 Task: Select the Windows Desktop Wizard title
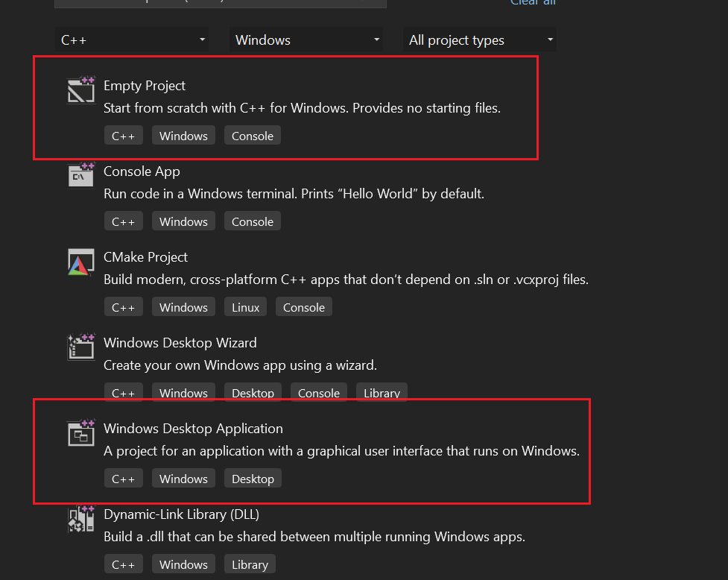pyautogui.click(x=180, y=343)
